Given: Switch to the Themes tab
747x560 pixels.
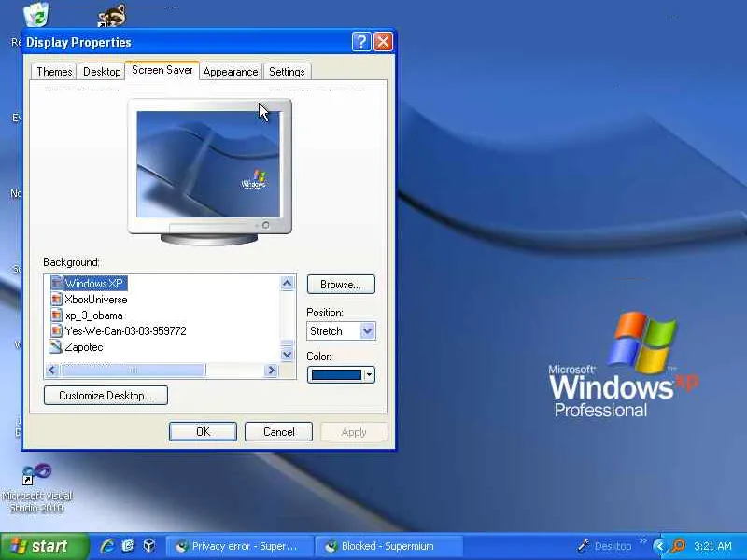Looking at the screenshot, I should coord(54,72).
